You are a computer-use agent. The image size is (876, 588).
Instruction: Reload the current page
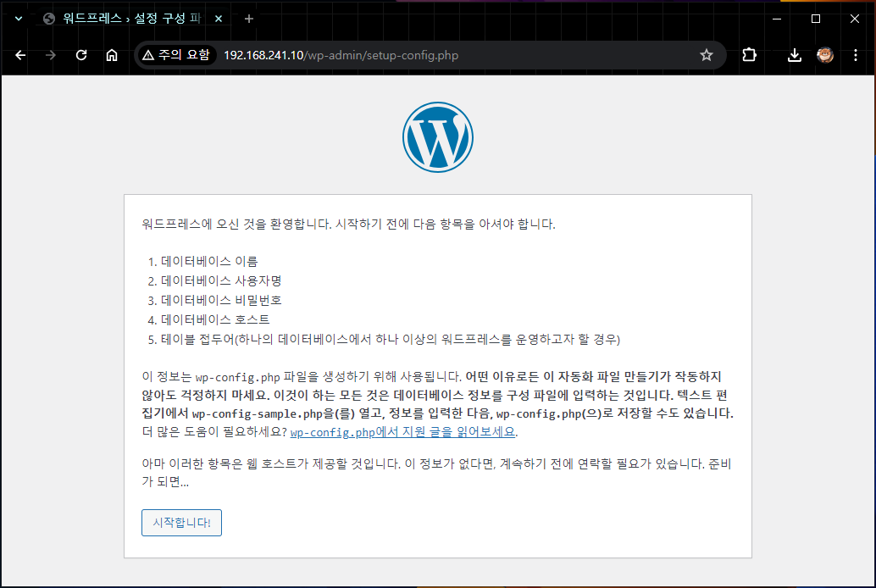pos(81,55)
